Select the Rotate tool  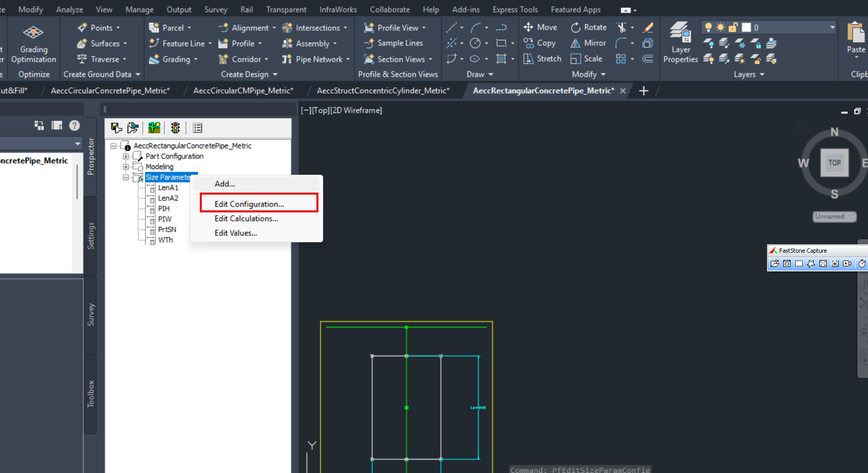coord(589,27)
